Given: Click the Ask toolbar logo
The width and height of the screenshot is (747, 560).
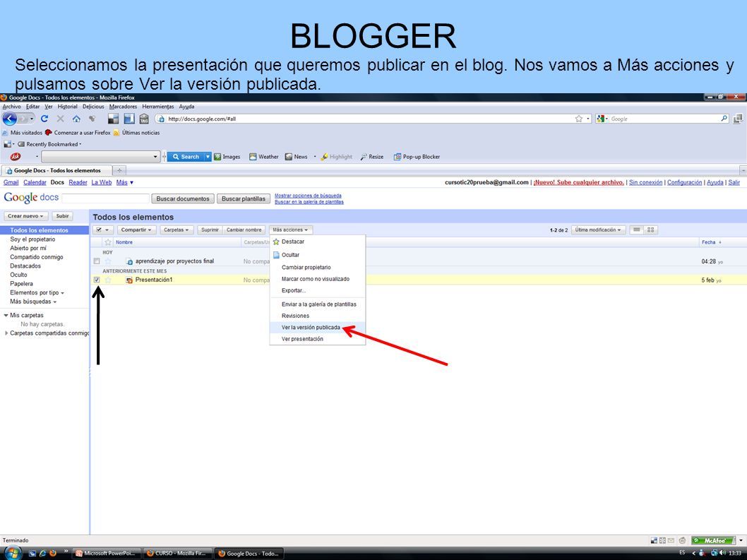Looking at the screenshot, I should pos(16,156).
